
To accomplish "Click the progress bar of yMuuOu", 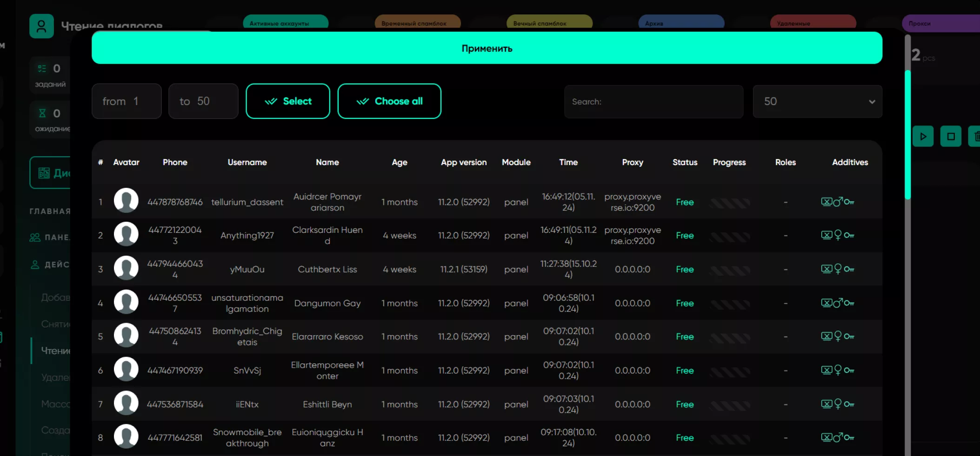I will pos(729,270).
